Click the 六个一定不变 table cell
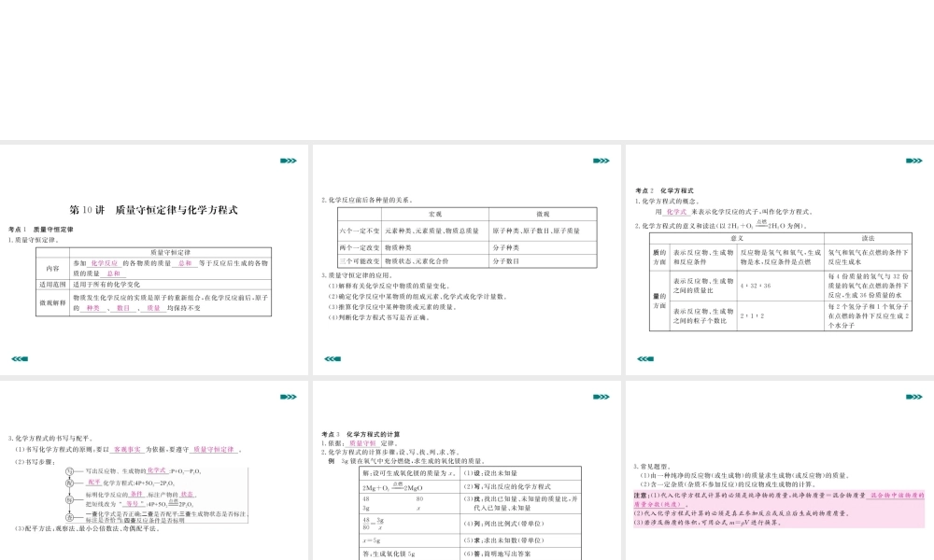The height and width of the screenshot is (560, 934). (x=360, y=231)
